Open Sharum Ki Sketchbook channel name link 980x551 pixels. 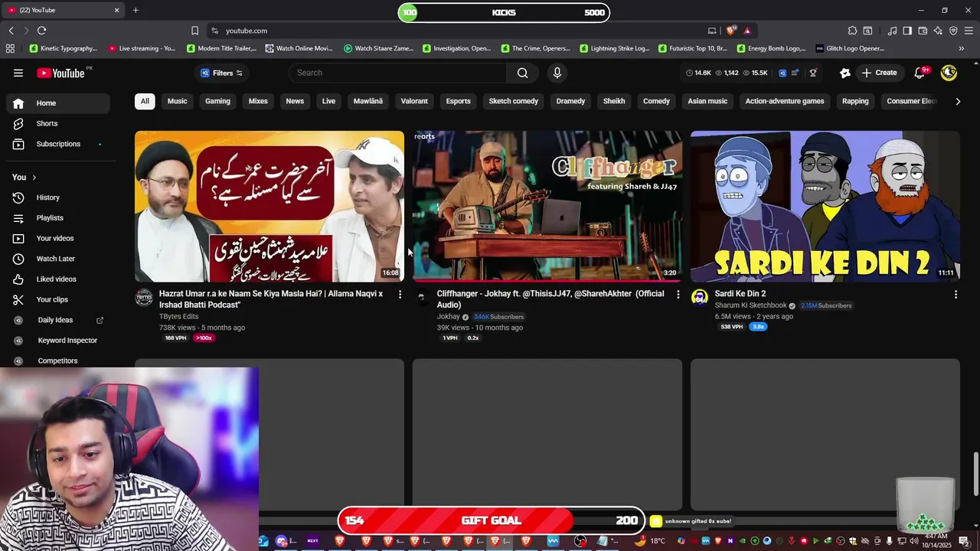(x=750, y=305)
